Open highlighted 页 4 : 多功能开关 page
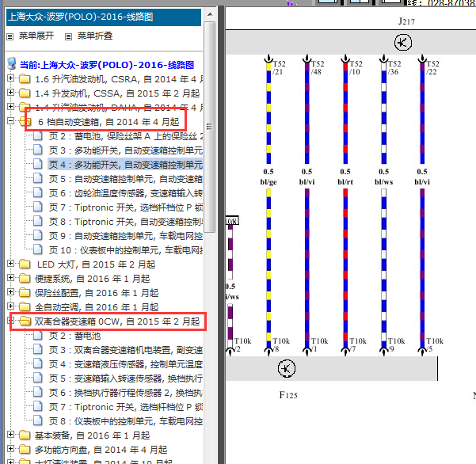476x464 pixels. click(x=126, y=165)
